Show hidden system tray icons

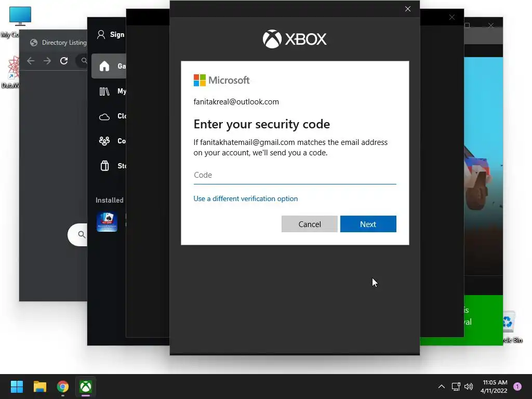pos(442,387)
